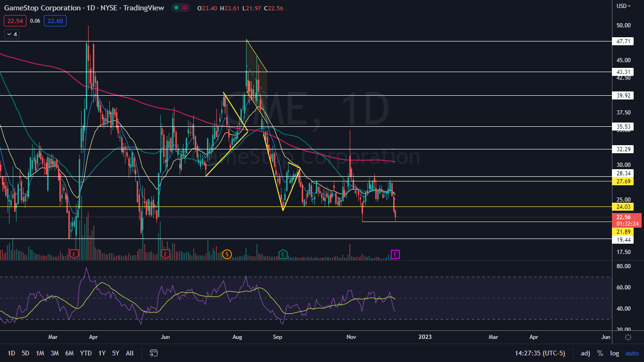This screenshot has width=644, height=362.
Task: Click the 22.54 sell price button
Action: pos(16,21)
